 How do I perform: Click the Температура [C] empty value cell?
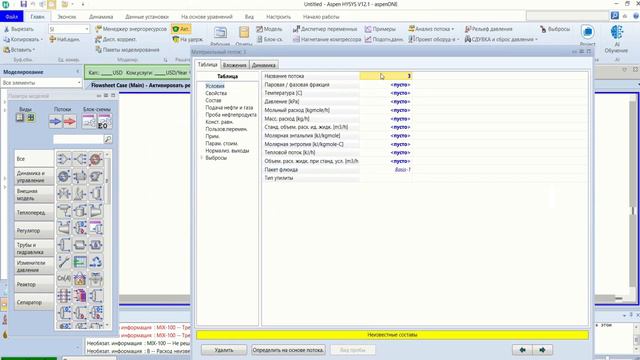click(386, 93)
